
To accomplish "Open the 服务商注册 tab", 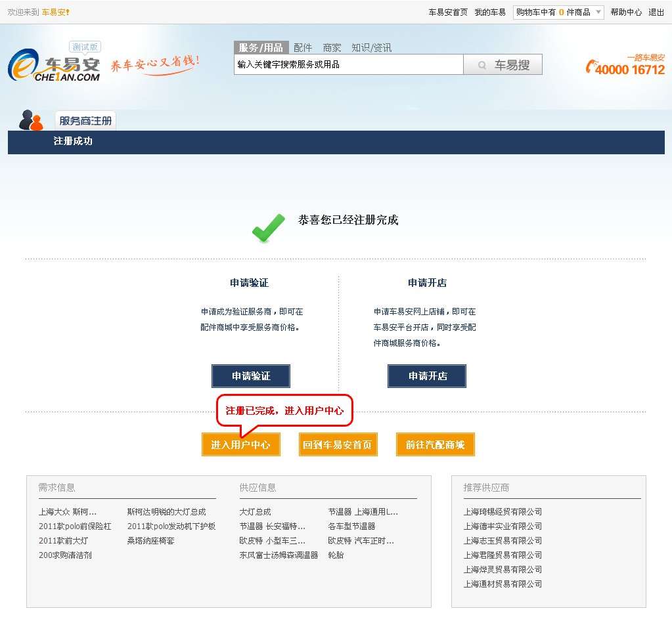I will (x=85, y=121).
